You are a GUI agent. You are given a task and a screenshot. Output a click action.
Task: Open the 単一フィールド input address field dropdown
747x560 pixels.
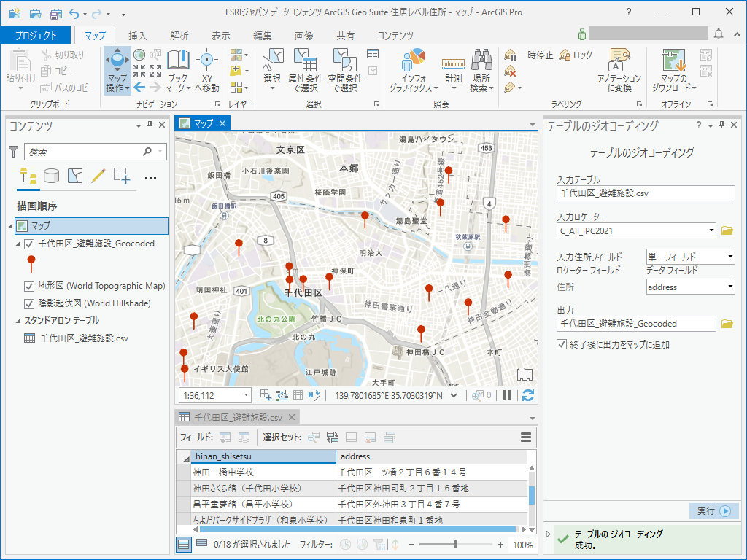(730, 257)
